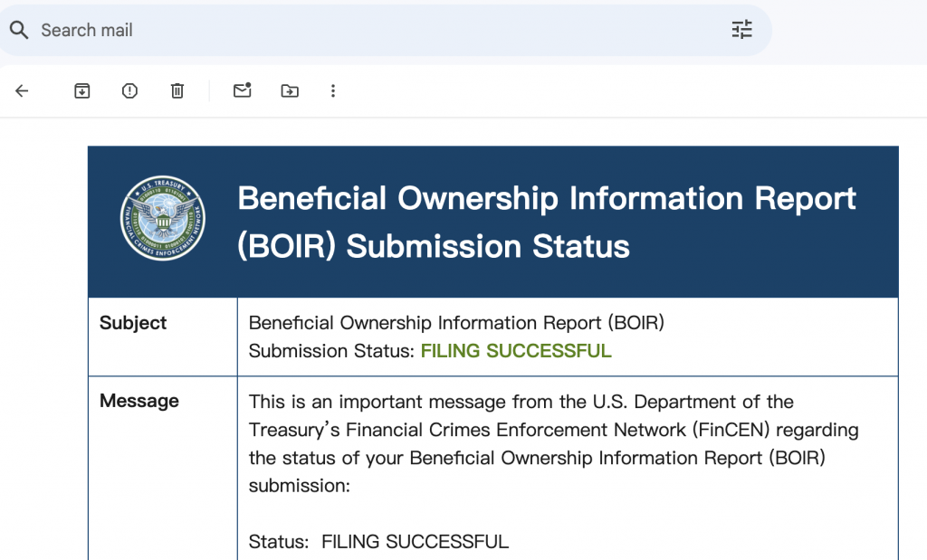Focus the Search mail field
This screenshot has height=560, width=927.
(378, 30)
